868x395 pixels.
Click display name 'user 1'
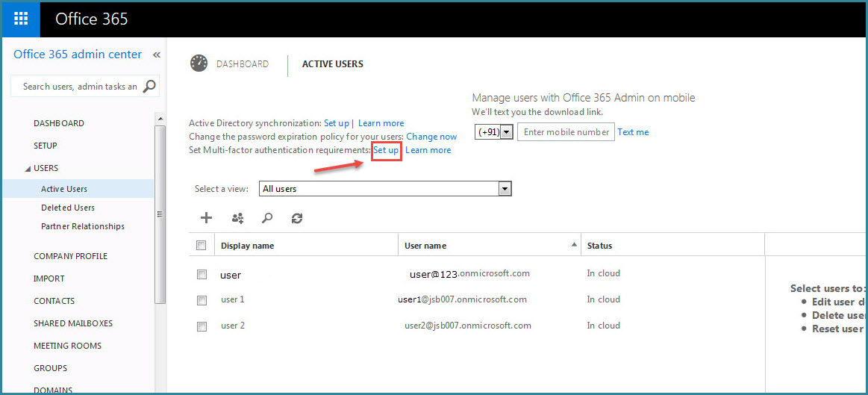[233, 299]
